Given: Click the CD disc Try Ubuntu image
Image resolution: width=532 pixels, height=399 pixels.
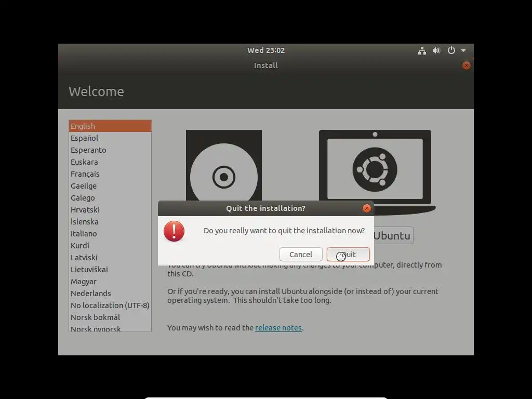Looking at the screenshot, I should (224, 165).
